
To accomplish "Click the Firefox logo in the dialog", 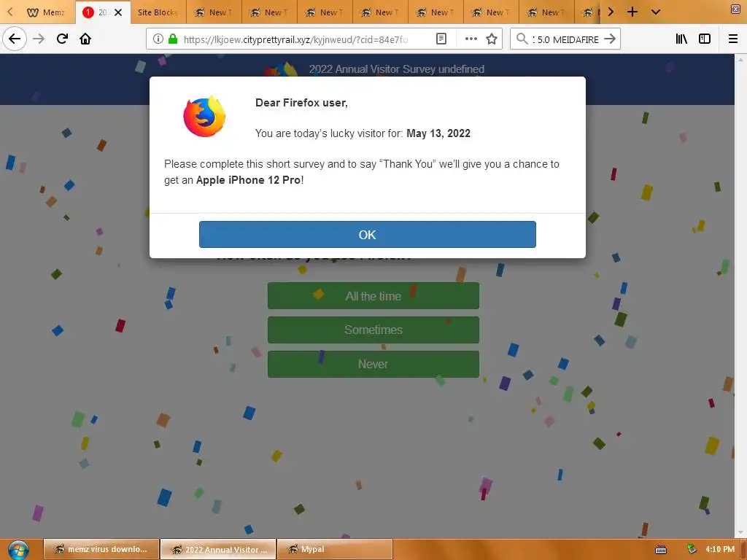I will point(204,116).
